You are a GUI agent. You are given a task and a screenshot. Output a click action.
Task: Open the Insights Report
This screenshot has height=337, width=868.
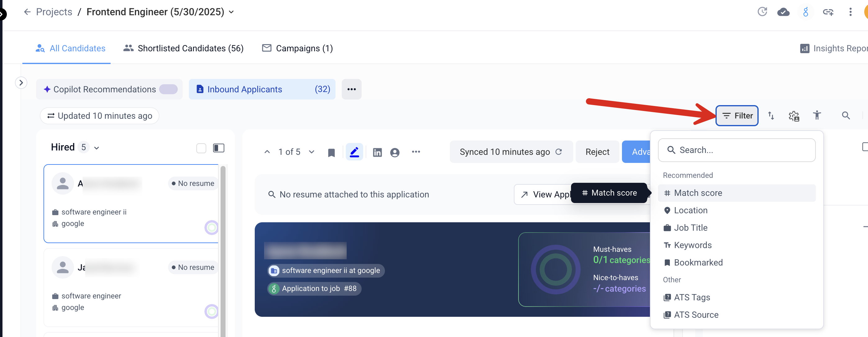coord(834,48)
